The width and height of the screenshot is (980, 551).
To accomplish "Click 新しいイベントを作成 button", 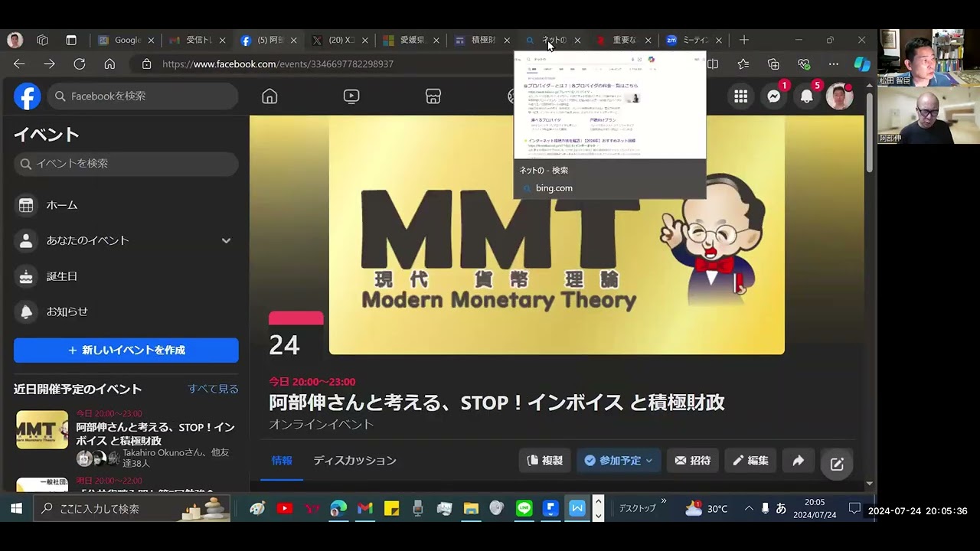I will [x=126, y=350].
